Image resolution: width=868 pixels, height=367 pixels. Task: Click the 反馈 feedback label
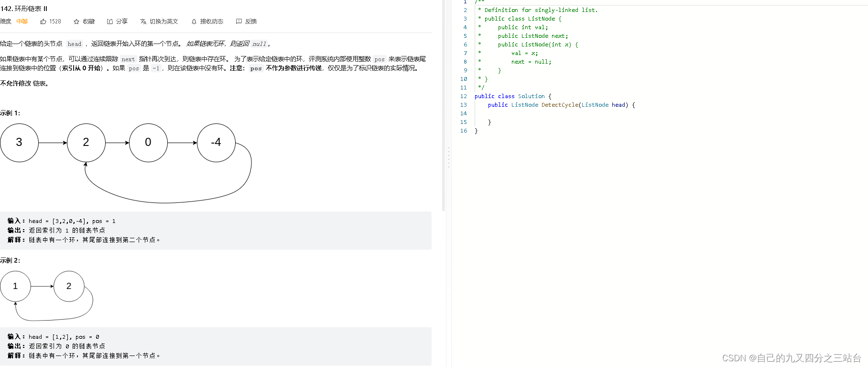(251, 22)
